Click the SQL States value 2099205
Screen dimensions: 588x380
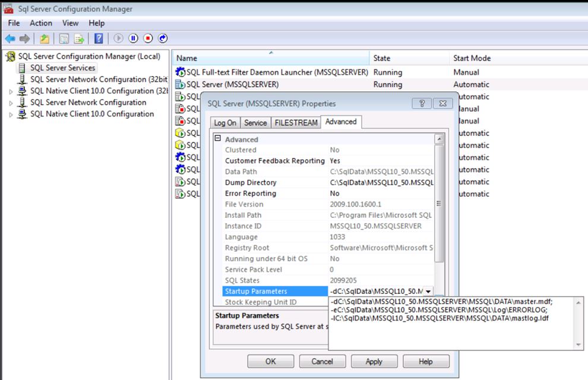pos(343,280)
